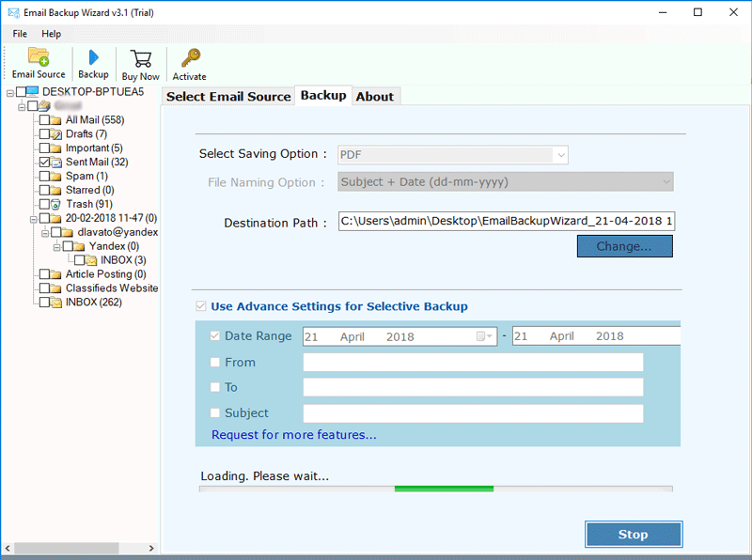
Task: Check the Important (5) checkbox
Action: [44, 148]
